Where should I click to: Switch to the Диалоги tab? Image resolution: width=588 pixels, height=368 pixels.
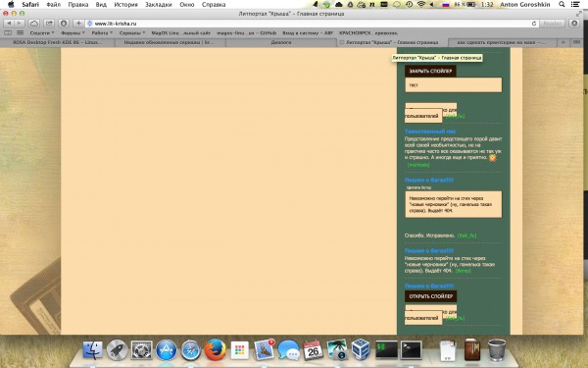(281, 42)
